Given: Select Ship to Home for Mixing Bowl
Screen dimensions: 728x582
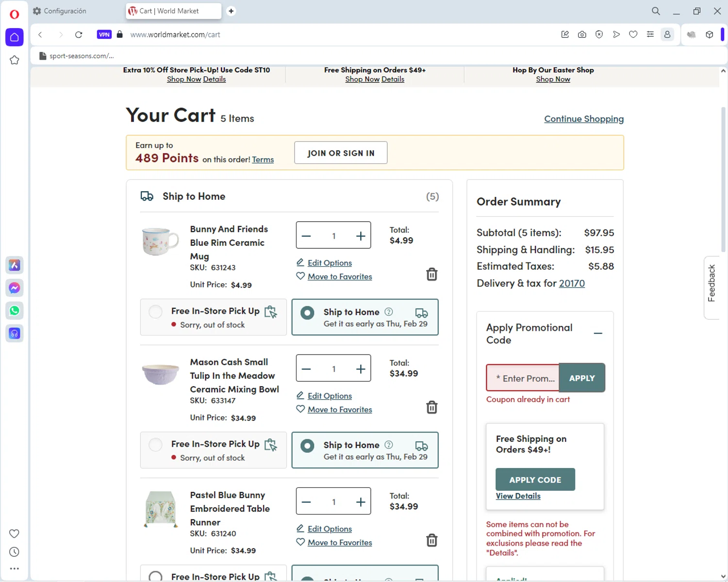Looking at the screenshot, I should click(307, 446).
